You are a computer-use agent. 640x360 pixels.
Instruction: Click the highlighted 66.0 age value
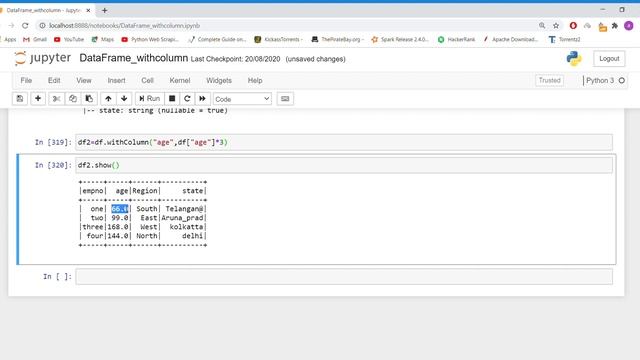(x=120, y=209)
